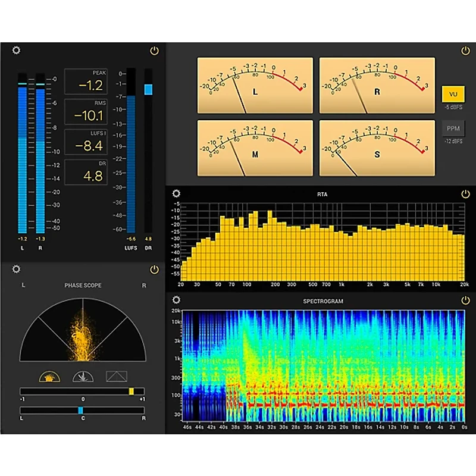Click the blue stereo balance indicator
Image resolution: width=476 pixels, height=476 pixels.
(x=80, y=411)
